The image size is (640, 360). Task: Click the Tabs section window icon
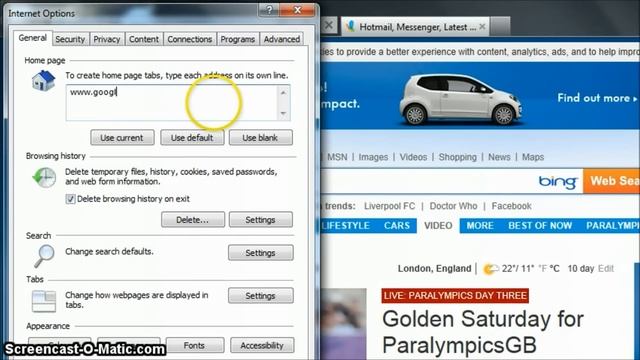[x=44, y=301]
